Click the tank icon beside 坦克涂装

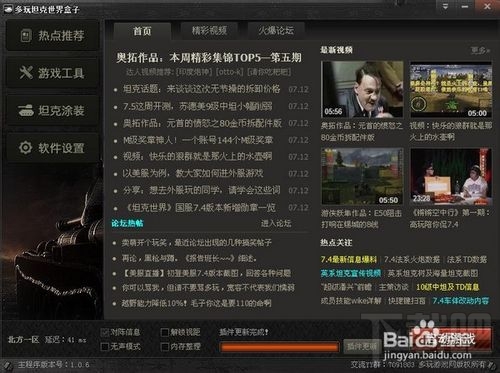[26, 110]
